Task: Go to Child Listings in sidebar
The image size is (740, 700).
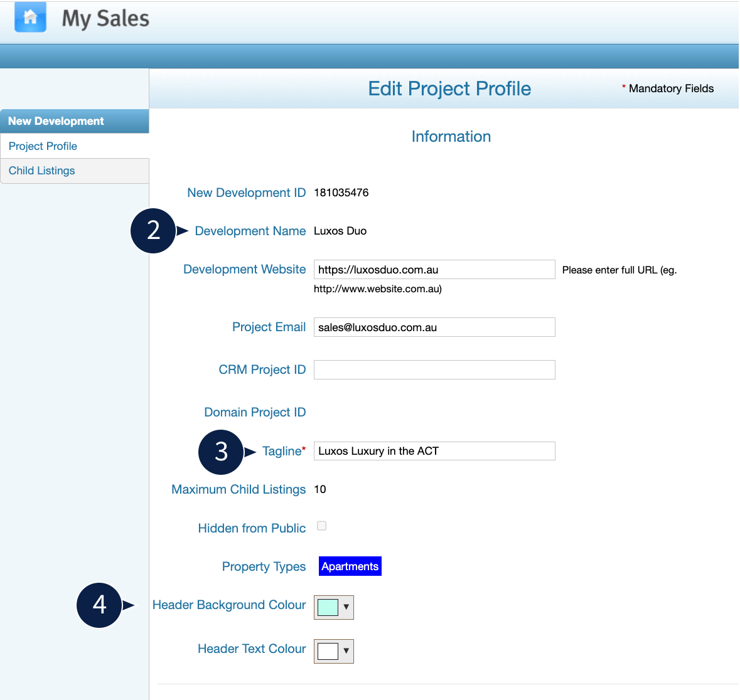Action: point(75,171)
